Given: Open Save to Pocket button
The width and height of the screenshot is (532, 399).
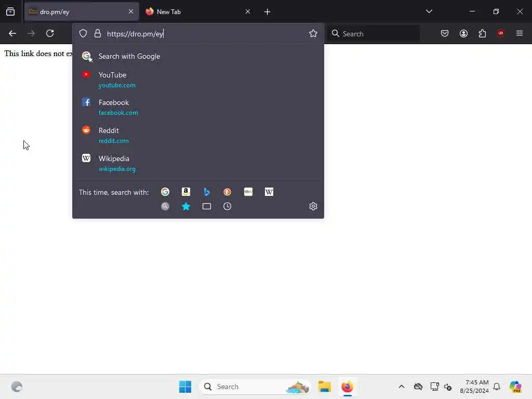Looking at the screenshot, I should click(445, 33).
